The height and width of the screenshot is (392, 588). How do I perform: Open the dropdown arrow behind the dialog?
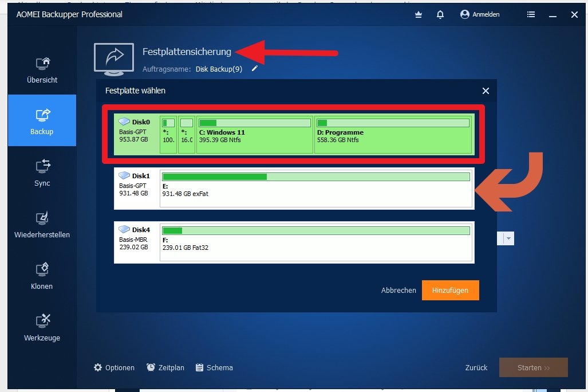click(508, 238)
